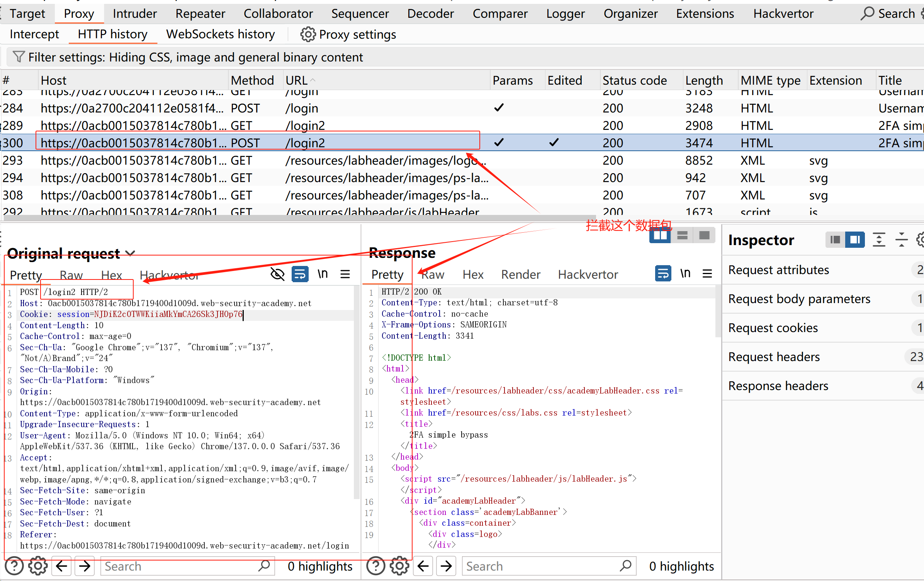The image size is (924, 581).
Task: Expand all Inspector sections icon
Action: click(x=879, y=240)
